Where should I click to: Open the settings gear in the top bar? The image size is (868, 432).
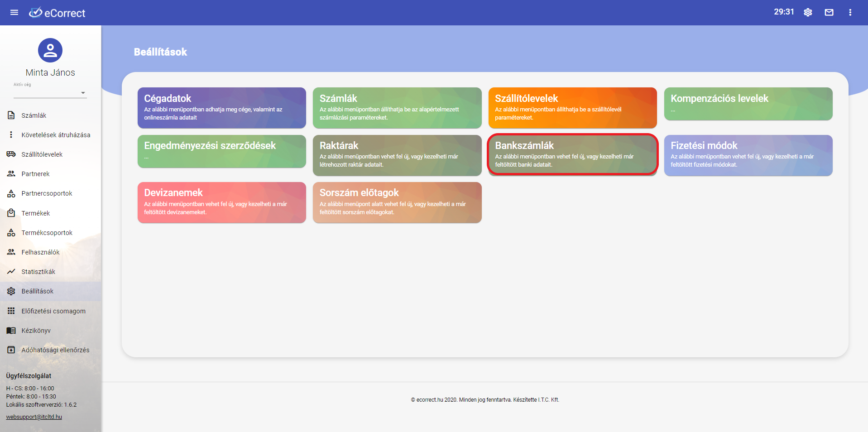[x=808, y=13]
